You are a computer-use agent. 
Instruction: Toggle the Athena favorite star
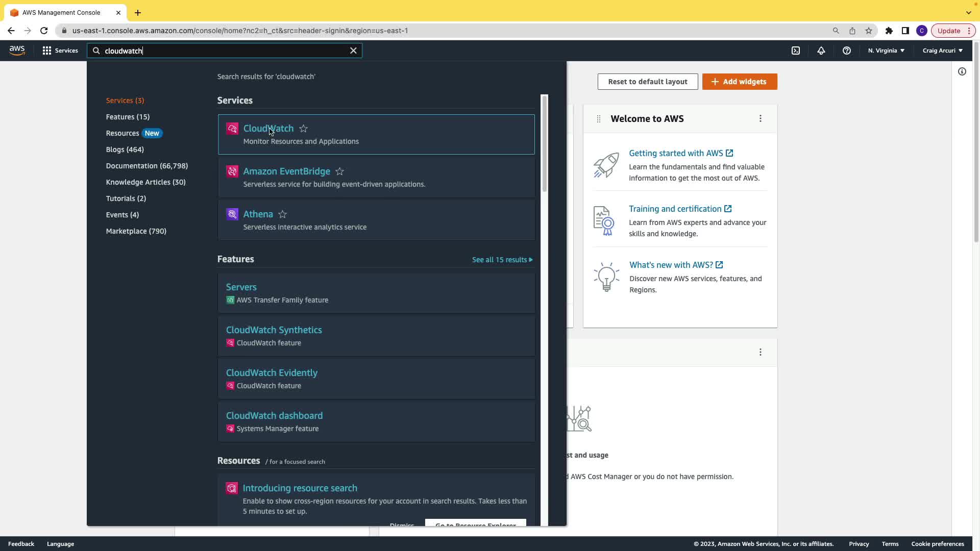click(x=282, y=214)
